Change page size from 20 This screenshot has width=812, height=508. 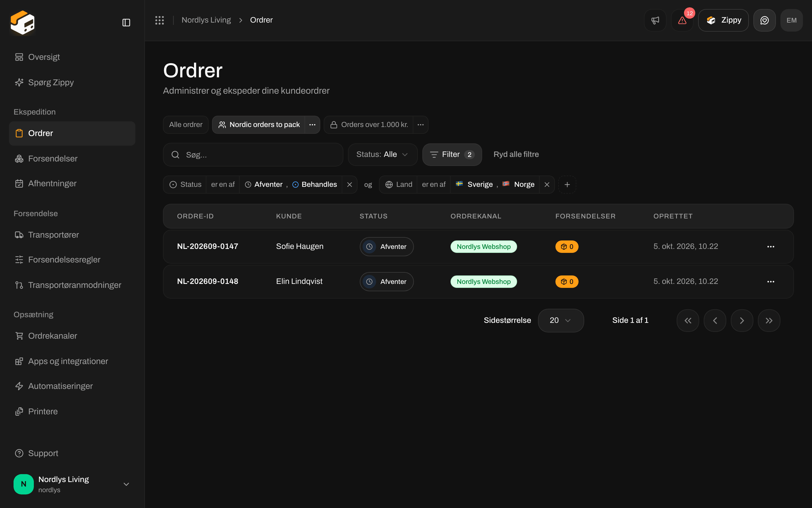point(561,321)
